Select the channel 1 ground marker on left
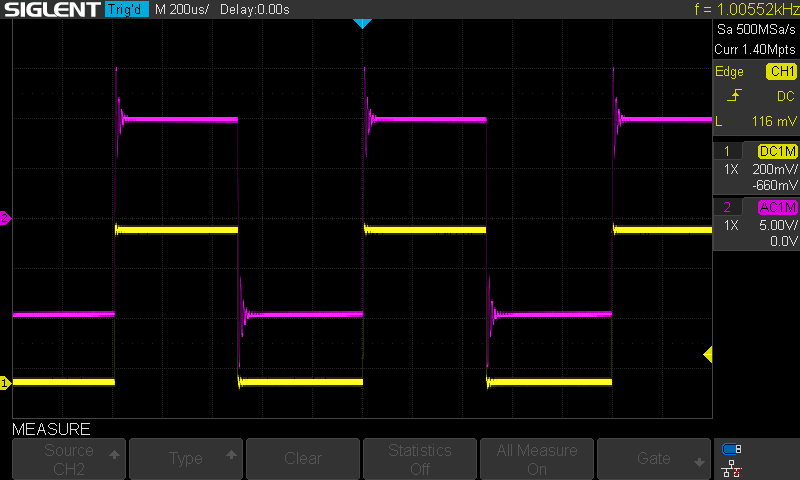 5,383
